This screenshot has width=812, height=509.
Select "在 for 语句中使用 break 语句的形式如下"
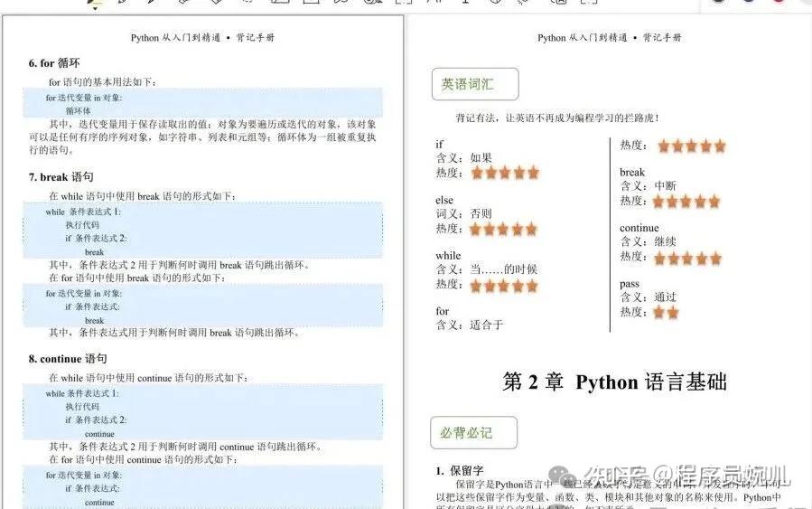pos(135,278)
